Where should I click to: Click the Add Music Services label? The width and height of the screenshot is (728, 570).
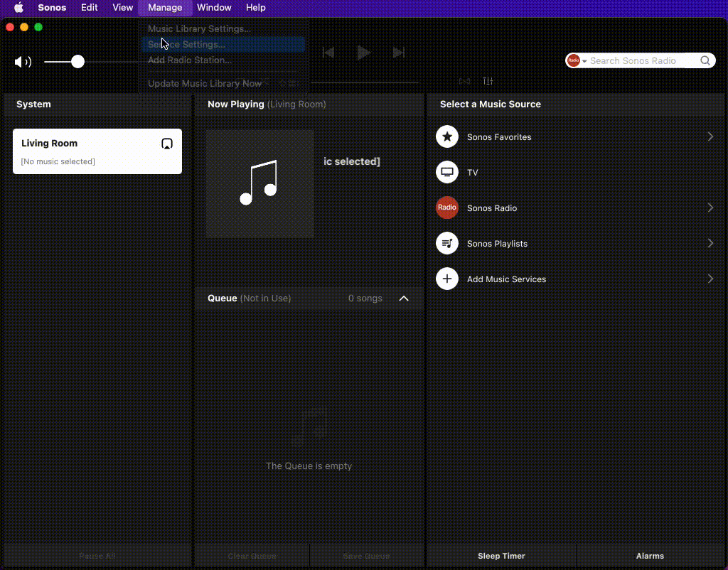tap(506, 279)
